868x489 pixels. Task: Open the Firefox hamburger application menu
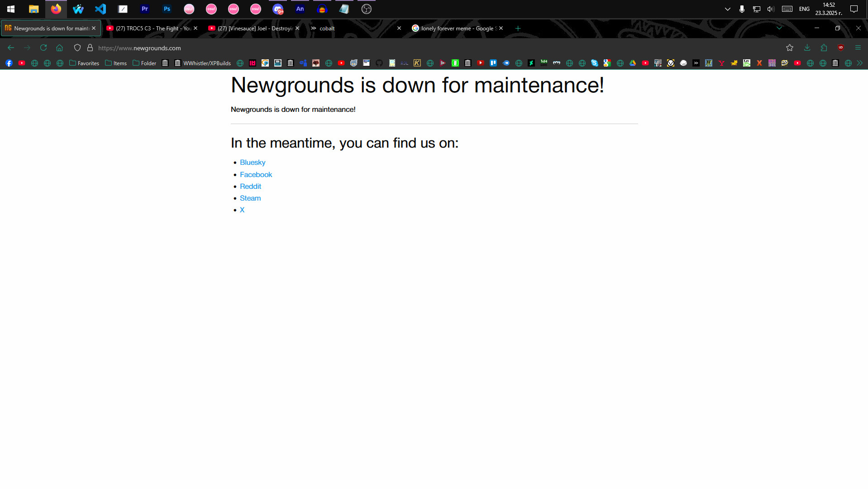858,48
